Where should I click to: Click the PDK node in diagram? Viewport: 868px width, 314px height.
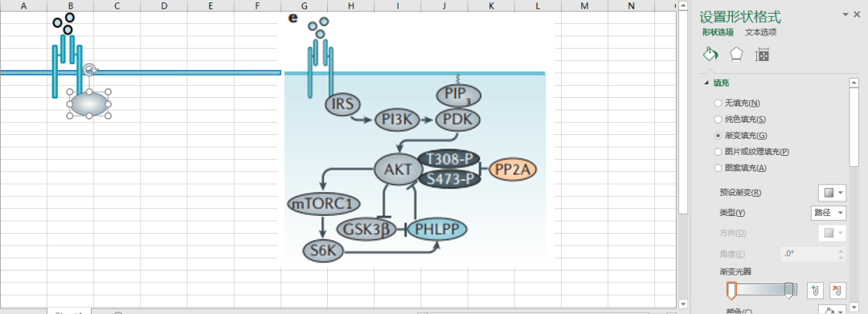(x=458, y=120)
